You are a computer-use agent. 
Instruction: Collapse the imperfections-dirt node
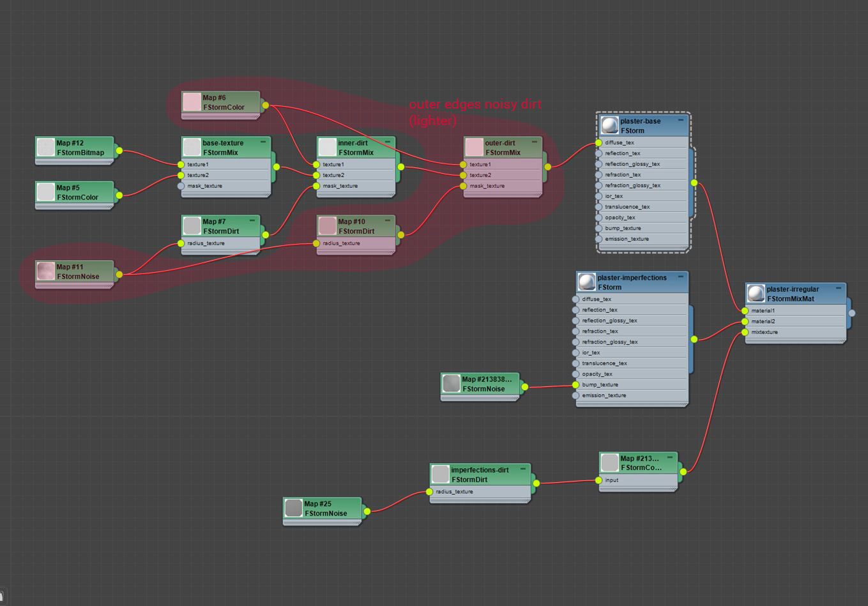(523, 469)
